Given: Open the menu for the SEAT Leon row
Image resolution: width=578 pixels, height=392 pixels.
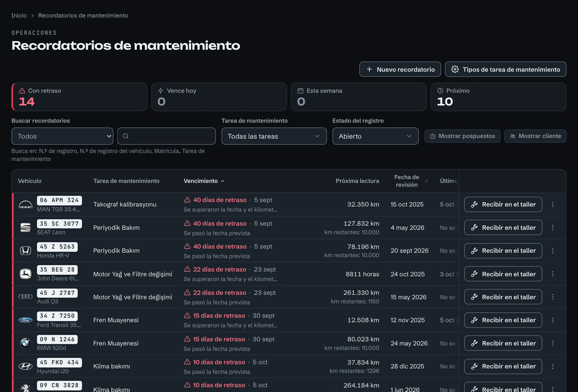Looking at the screenshot, I should [553, 227].
